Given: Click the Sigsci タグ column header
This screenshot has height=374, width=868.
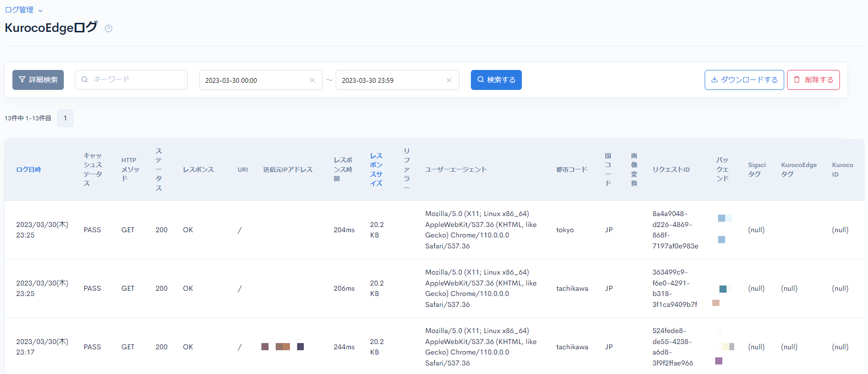Looking at the screenshot, I should (757, 169).
